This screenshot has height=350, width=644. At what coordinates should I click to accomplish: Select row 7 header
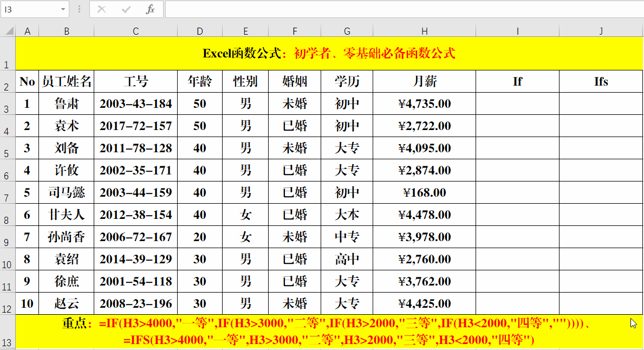[x=8, y=192]
